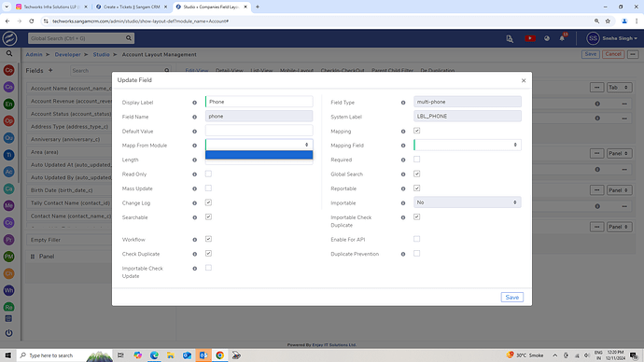Switch to the Create Tickets browser tab

(131, 7)
